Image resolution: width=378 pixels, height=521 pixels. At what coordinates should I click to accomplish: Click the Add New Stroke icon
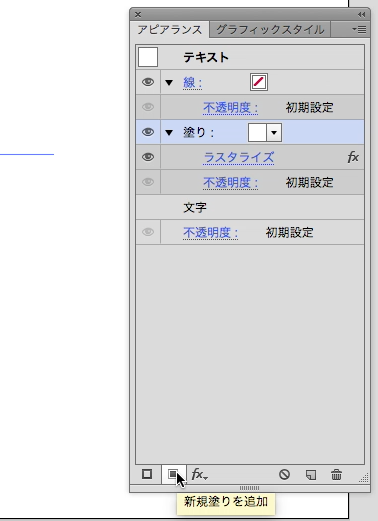click(147, 474)
